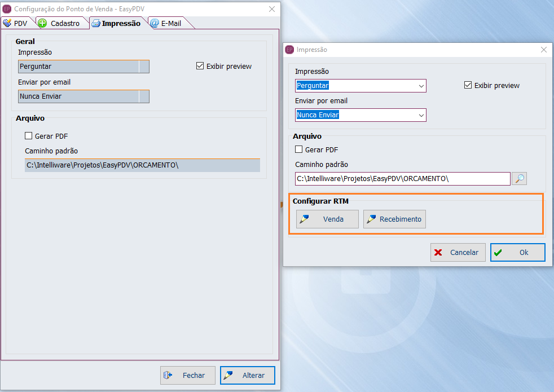Enable Gerar PDF checkbox in Impressão dialog
The image size is (554, 392).
click(299, 149)
